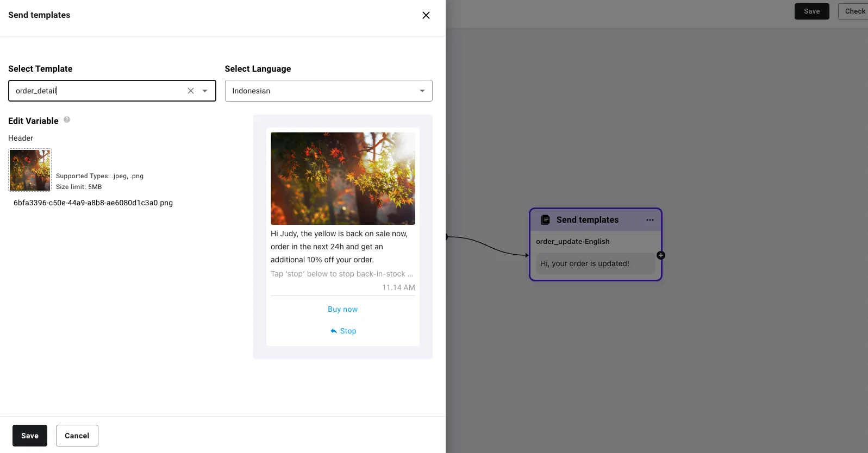Click the node's plus connector handle

coord(661,255)
